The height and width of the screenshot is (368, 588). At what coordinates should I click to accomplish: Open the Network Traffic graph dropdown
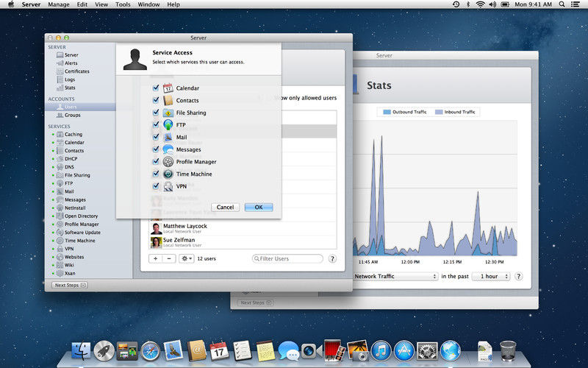(395, 277)
